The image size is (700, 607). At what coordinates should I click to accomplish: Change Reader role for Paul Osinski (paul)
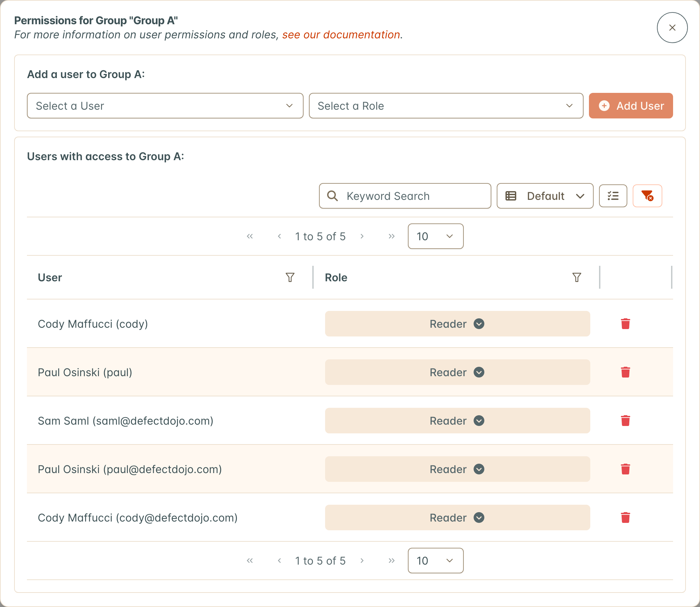click(457, 372)
